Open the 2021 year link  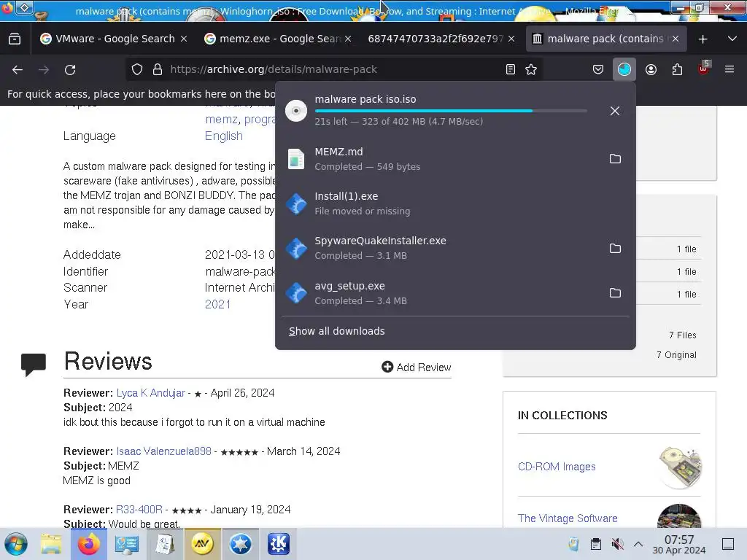(217, 304)
